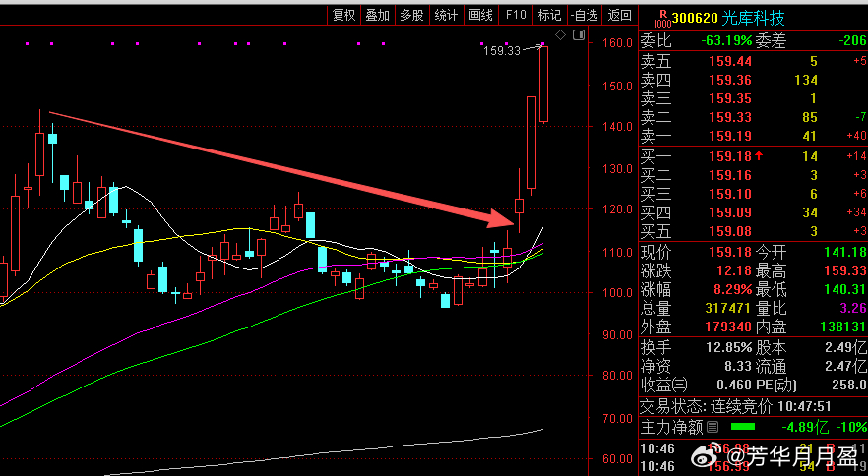Click the 交易状态 连续竞价 status line

click(736, 407)
